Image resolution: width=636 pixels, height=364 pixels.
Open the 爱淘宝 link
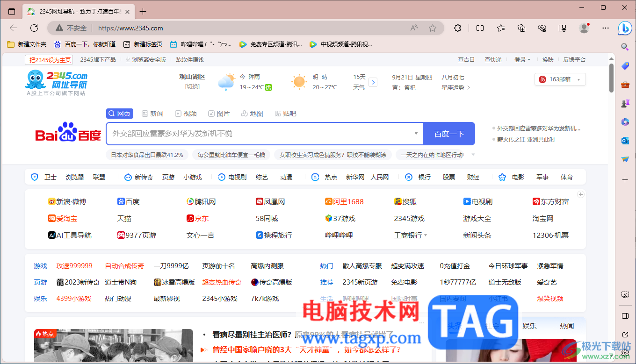[x=63, y=219]
